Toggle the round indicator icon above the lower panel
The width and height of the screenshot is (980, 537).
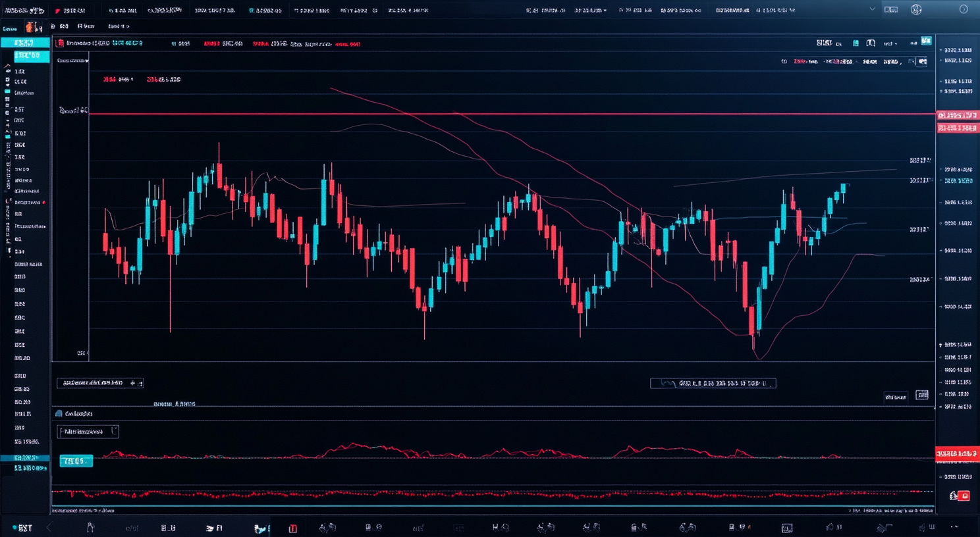click(59, 414)
